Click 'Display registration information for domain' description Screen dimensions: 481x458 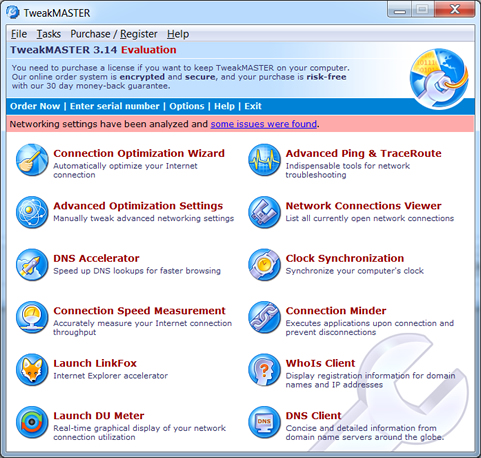click(370, 380)
